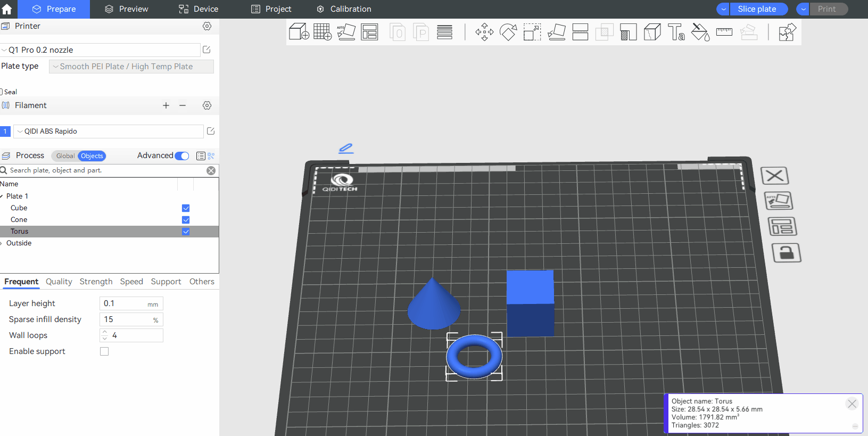Add a new plate from toolbar

click(323, 32)
